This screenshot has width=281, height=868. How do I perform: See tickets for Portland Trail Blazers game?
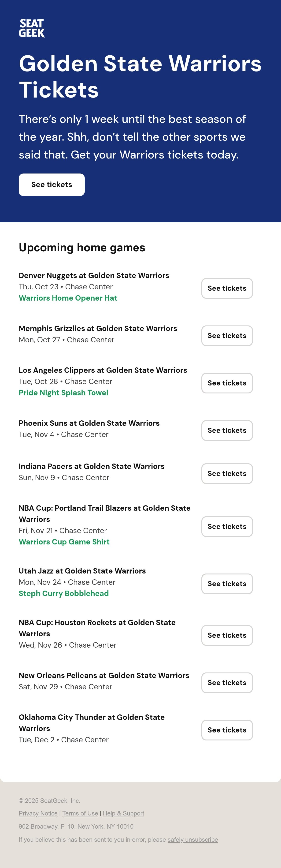(x=227, y=526)
